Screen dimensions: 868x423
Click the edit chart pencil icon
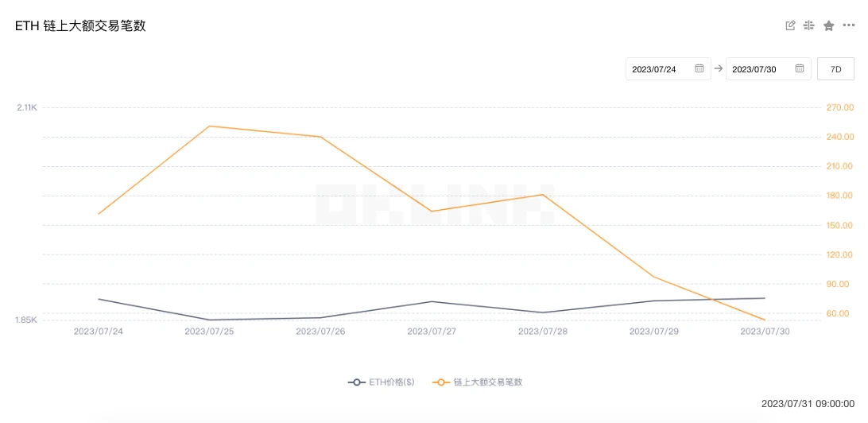[x=790, y=25]
